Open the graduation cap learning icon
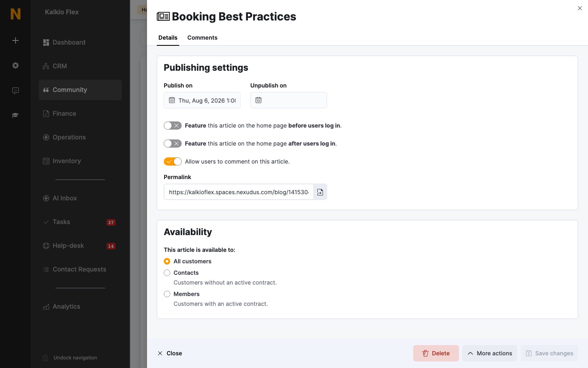The image size is (588, 368). click(x=16, y=115)
